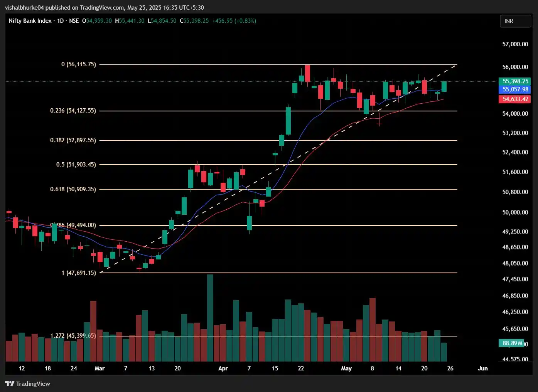
Task: Click the 53,200.00 price axis label
Action: coord(515,133)
